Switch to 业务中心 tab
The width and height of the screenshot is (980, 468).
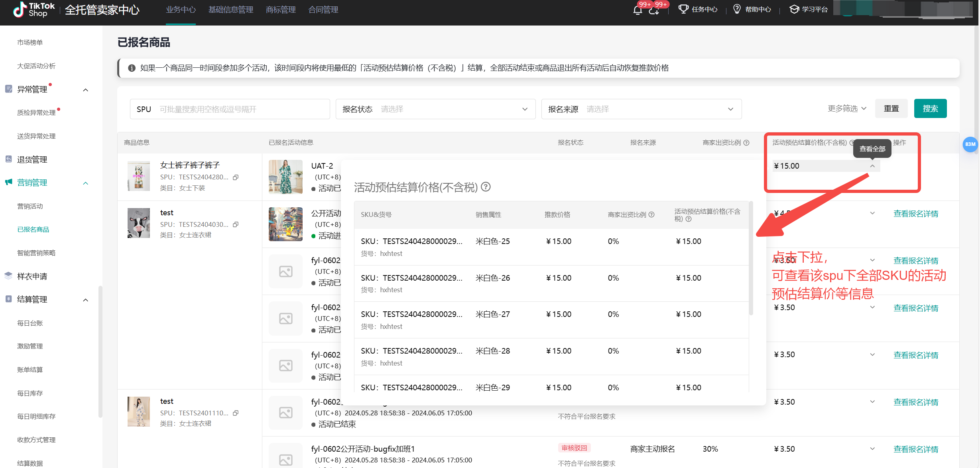(x=181, y=10)
